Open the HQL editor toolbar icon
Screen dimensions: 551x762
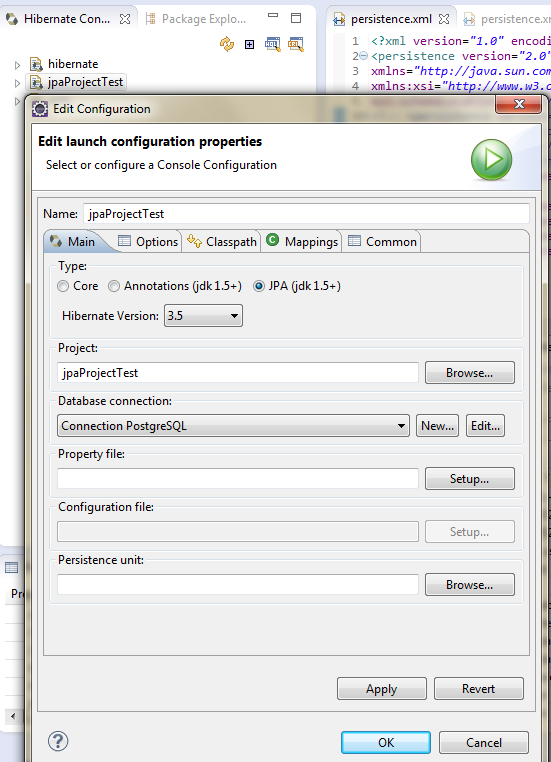[x=273, y=44]
